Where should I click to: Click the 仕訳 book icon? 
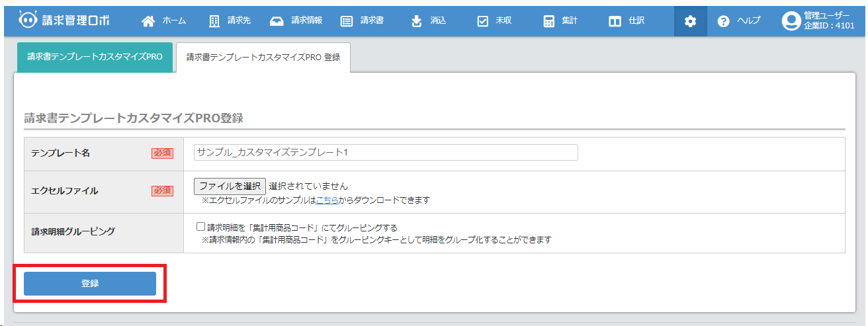pos(615,21)
